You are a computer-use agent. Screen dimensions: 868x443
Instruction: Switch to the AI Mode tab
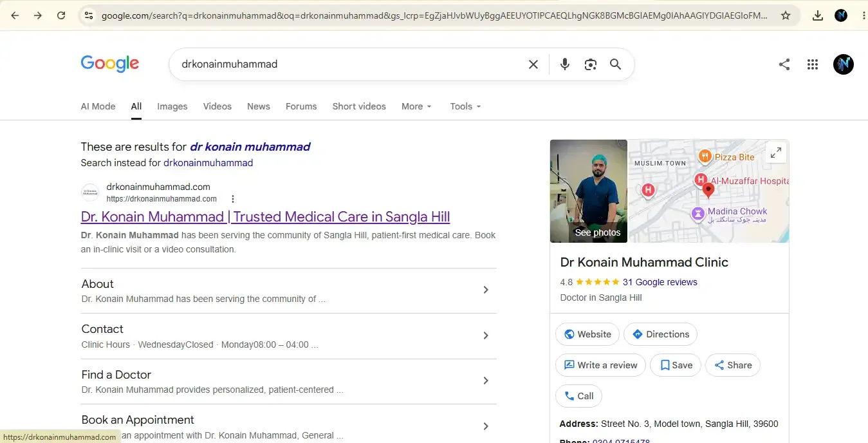click(98, 106)
